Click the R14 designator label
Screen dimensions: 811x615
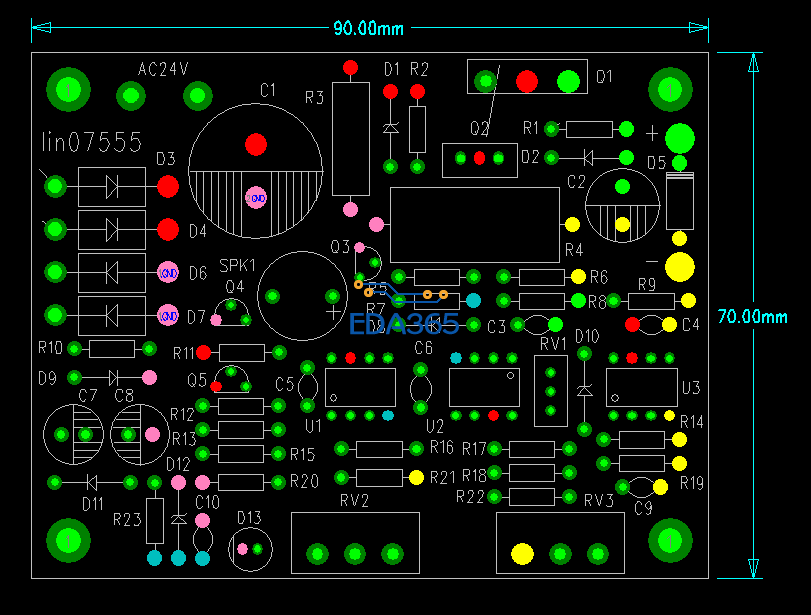(x=692, y=422)
